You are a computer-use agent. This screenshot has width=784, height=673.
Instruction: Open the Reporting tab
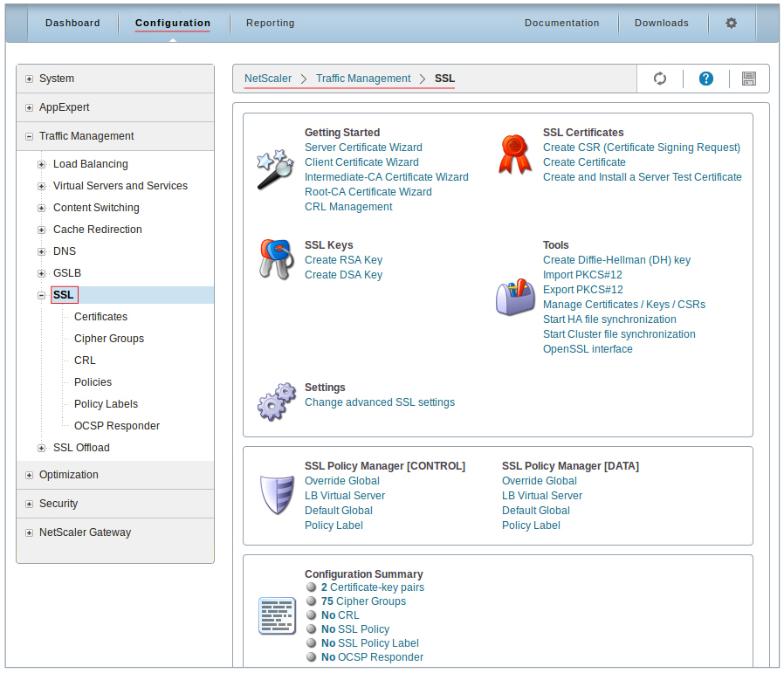(x=270, y=23)
